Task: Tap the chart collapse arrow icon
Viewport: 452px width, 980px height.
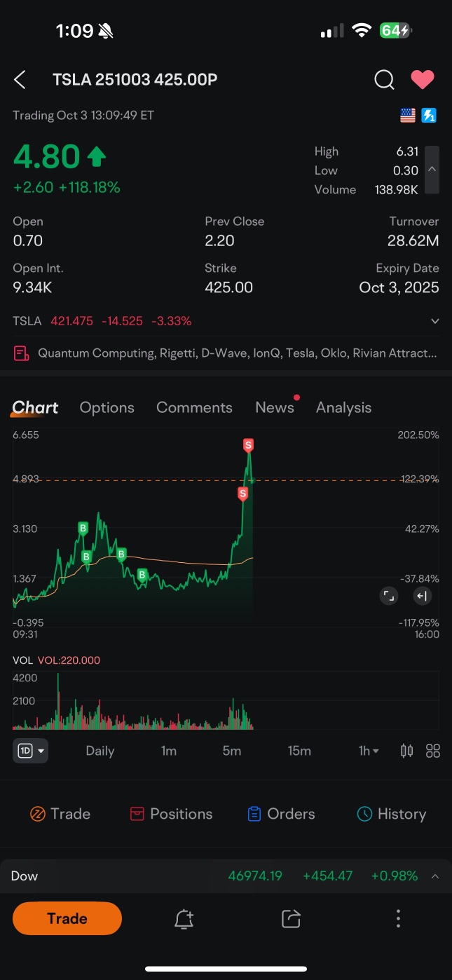Action: (421, 596)
